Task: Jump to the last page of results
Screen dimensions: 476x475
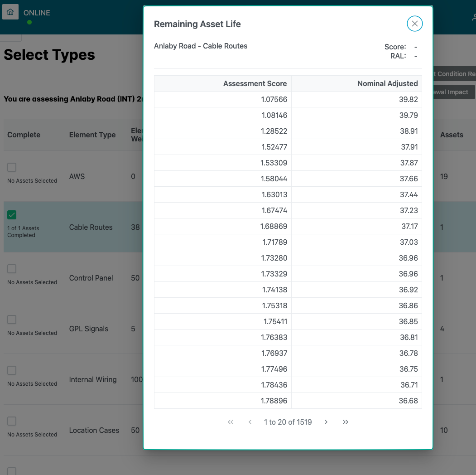Action: click(346, 422)
